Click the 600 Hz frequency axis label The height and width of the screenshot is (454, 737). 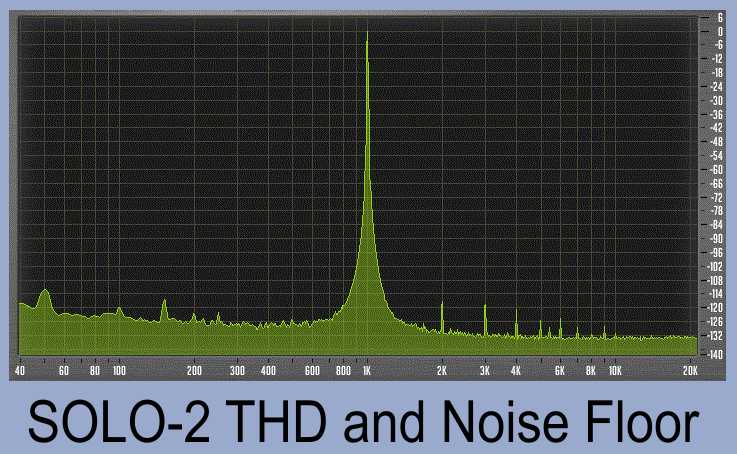[312, 371]
